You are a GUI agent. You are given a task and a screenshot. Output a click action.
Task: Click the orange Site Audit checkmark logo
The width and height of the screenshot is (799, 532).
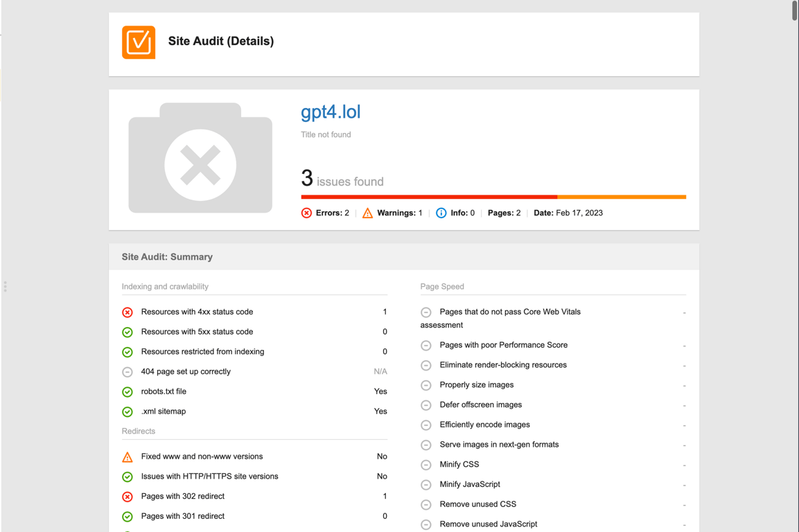tap(139, 42)
